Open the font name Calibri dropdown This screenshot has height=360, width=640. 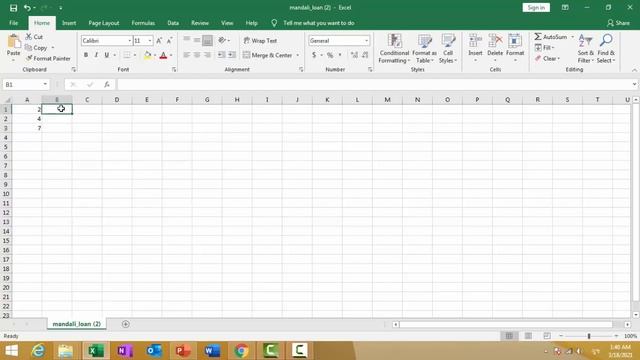coord(129,40)
